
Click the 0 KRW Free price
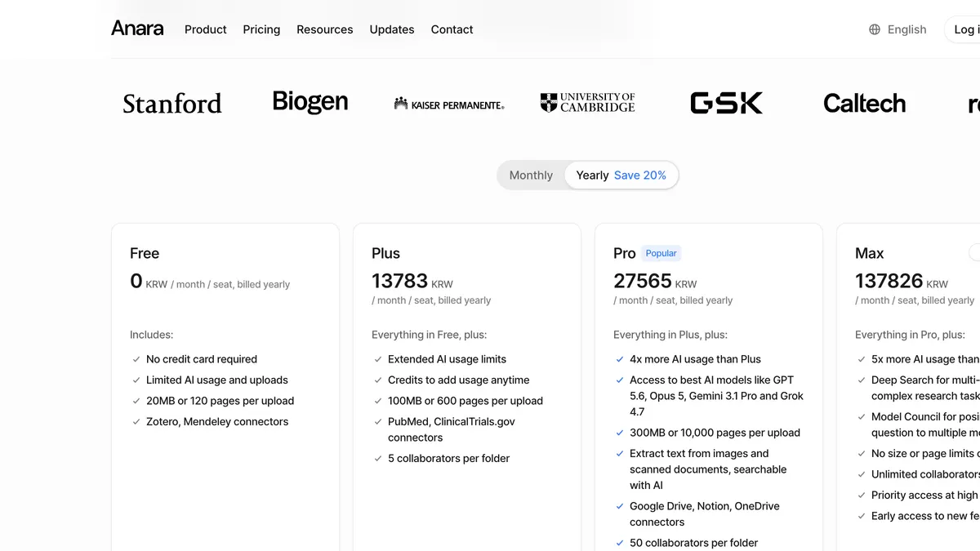[149, 282]
